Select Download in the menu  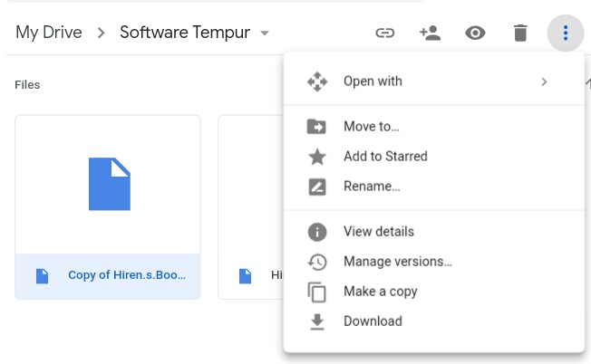(434, 322)
